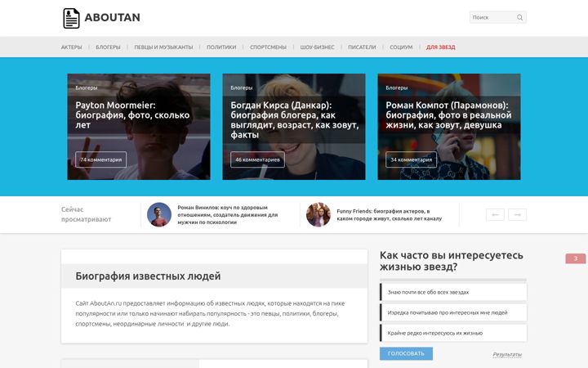Click the magnifier search icon

(x=519, y=17)
